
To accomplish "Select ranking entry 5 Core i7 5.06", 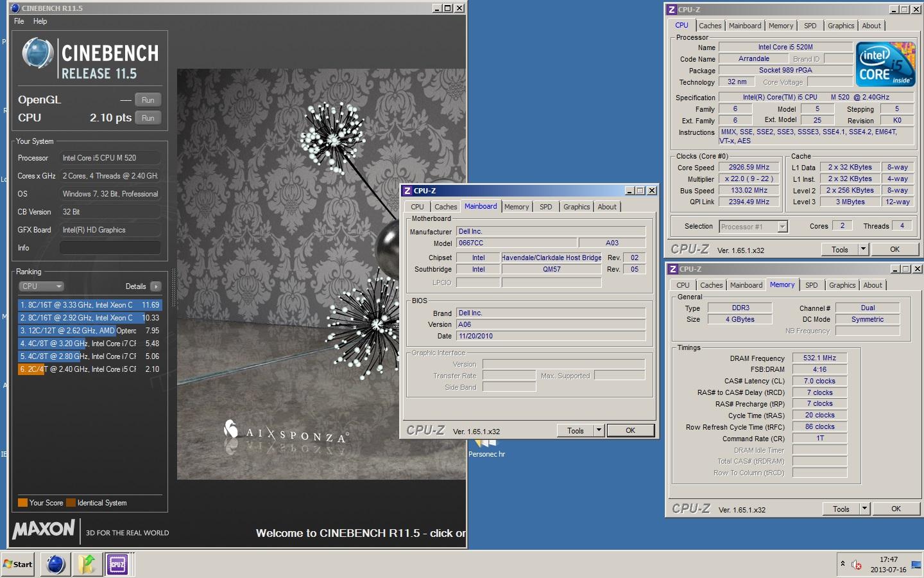I will pyautogui.click(x=90, y=356).
